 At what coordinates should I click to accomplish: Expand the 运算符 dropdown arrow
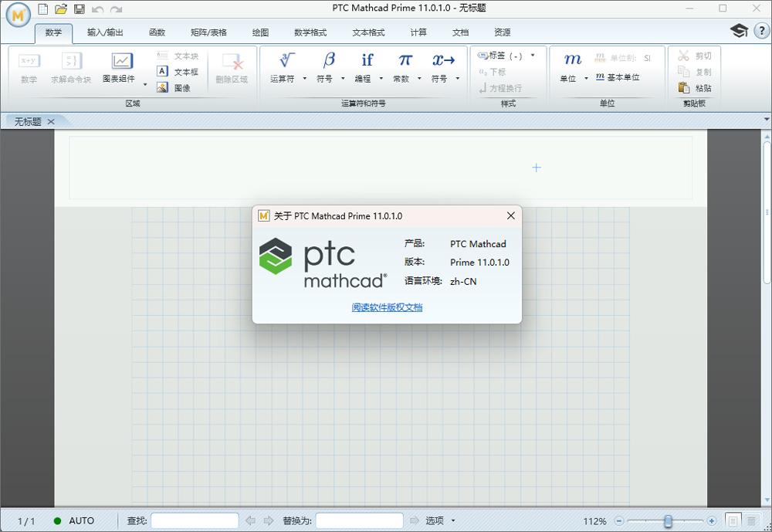pyautogui.click(x=304, y=78)
